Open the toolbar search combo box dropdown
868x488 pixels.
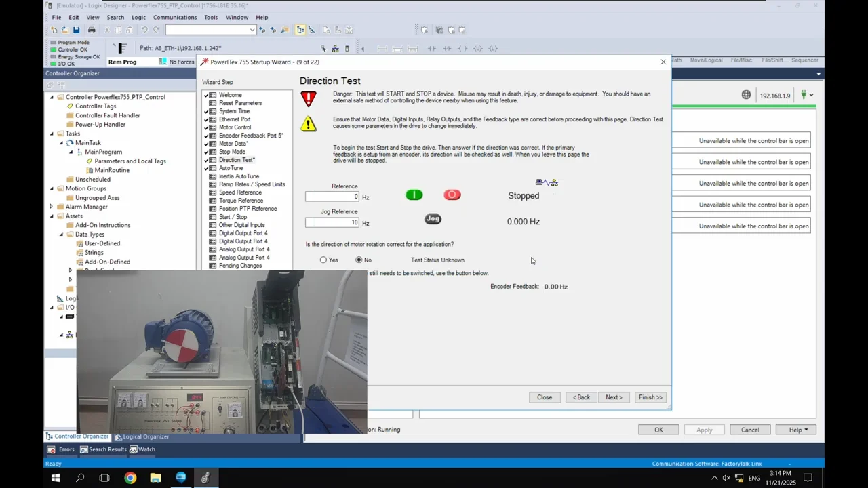252,30
